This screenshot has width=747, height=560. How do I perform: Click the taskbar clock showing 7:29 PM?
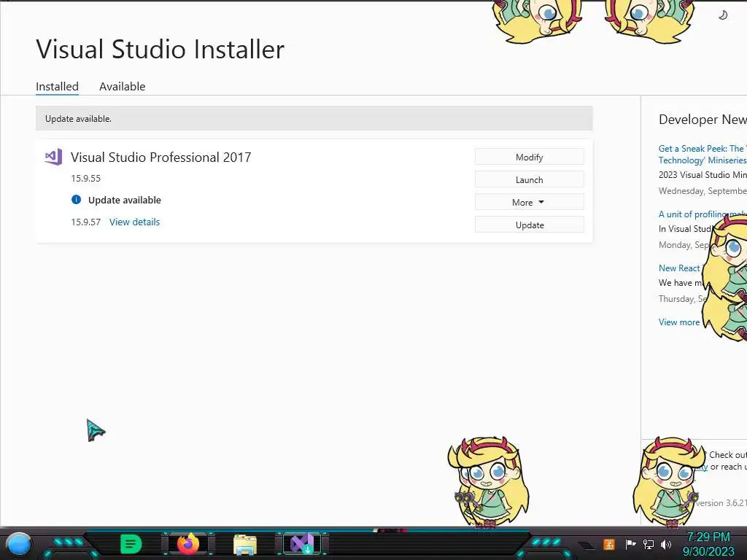pyautogui.click(x=708, y=544)
